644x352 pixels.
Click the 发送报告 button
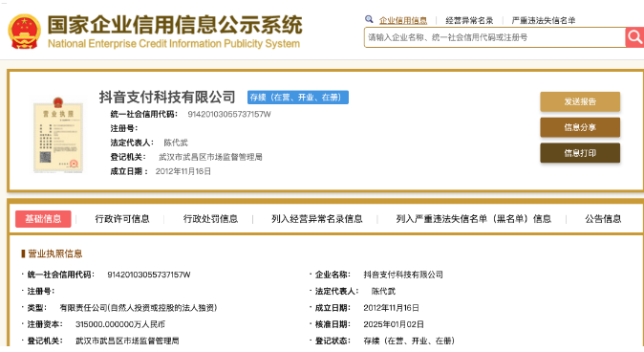580,101
